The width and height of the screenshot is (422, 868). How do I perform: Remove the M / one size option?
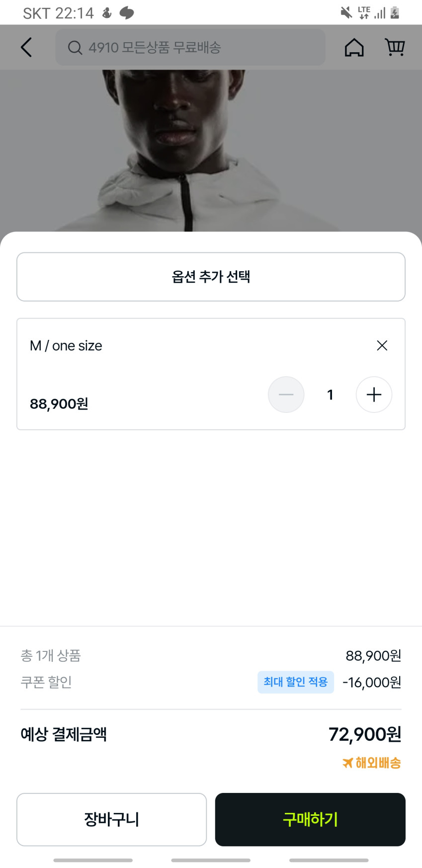coord(382,345)
